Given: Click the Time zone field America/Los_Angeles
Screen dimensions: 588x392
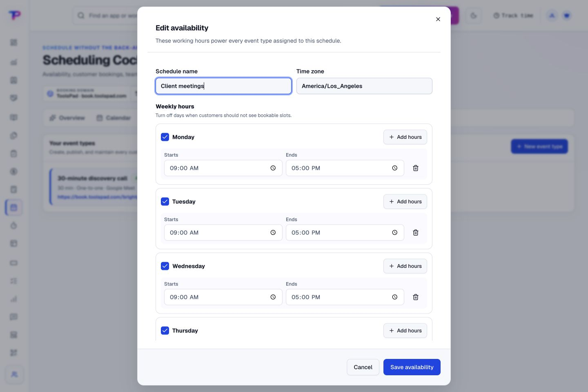Looking at the screenshot, I should 364,86.
